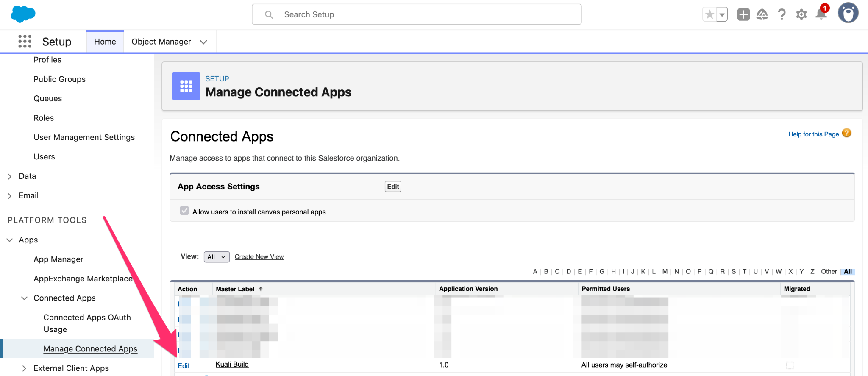Open AppExchange Marketplace in sidebar
Viewport: 868px width, 376px height.
[83, 279]
